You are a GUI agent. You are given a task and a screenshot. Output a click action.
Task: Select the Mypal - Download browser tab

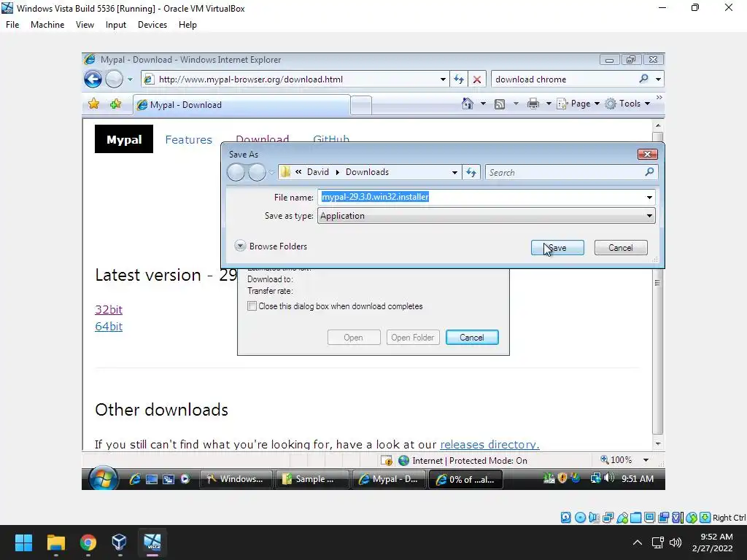tap(241, 105)
